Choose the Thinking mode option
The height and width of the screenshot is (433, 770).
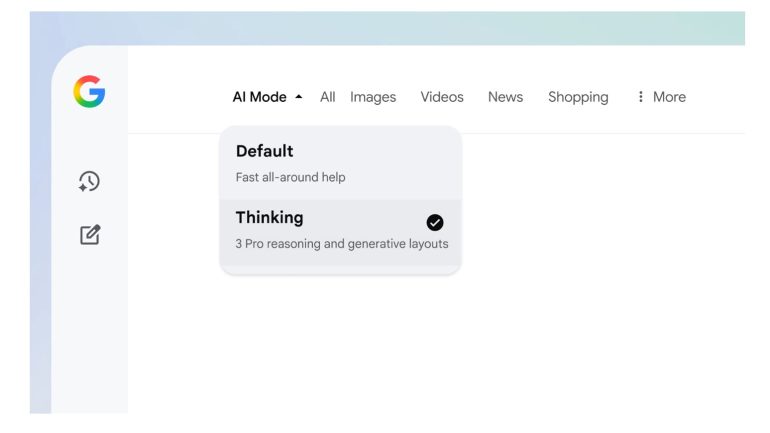coord(269,218)
